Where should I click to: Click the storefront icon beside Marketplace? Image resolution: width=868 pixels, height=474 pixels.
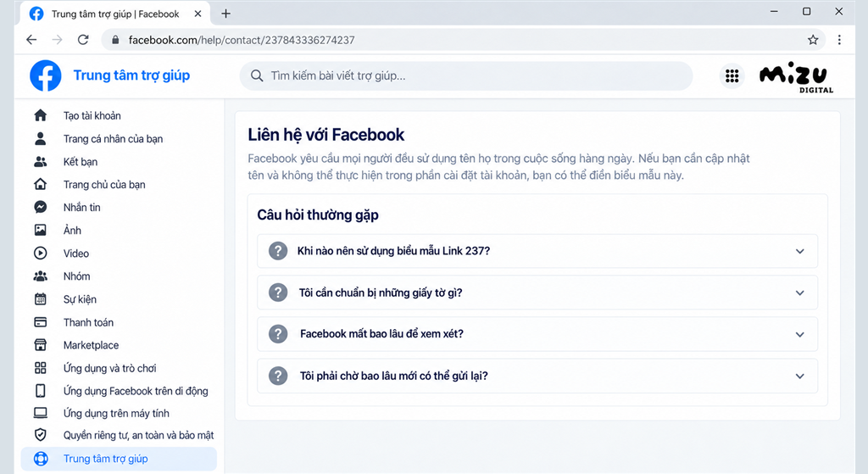41,345
